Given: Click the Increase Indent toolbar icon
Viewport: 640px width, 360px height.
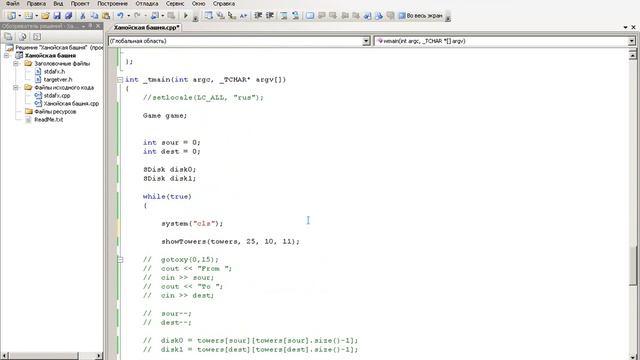Looking at the screenshot, I should 270,16.
